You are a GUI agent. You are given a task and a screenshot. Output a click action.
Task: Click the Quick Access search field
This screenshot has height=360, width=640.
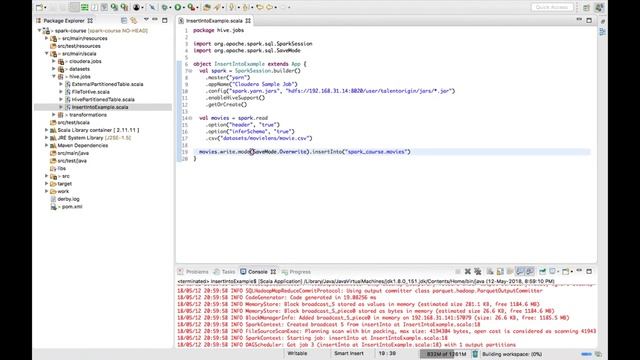coord(552,7)
